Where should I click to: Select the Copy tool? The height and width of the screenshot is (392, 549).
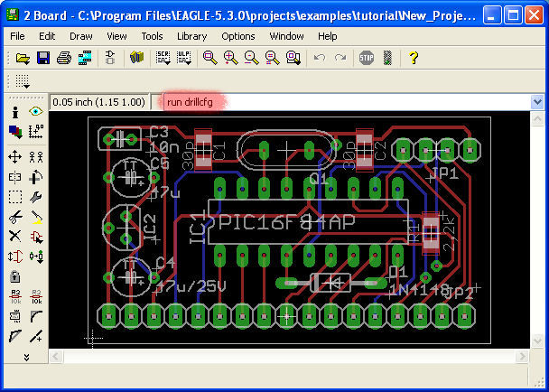[36, 157]
